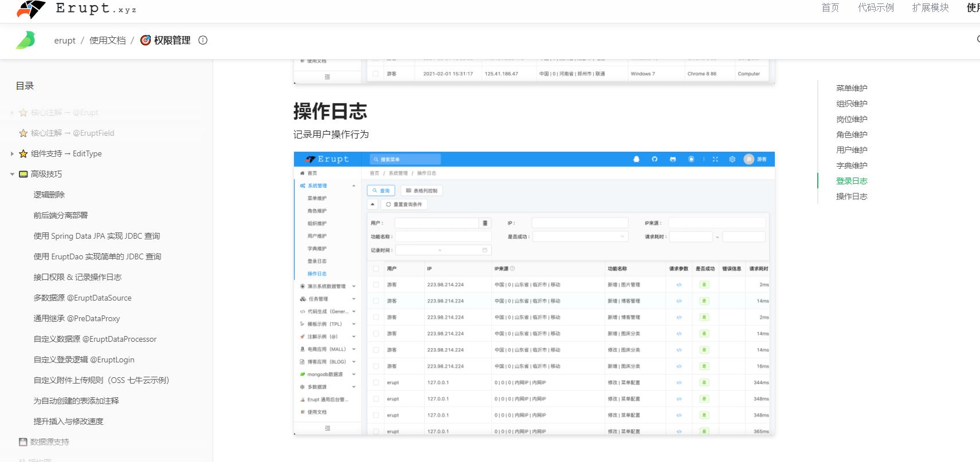Image resolution: width=980 pixels, height=462 pixels.
Task: Click the bell notification icon in Erupt header
Action: coord(636,159)
